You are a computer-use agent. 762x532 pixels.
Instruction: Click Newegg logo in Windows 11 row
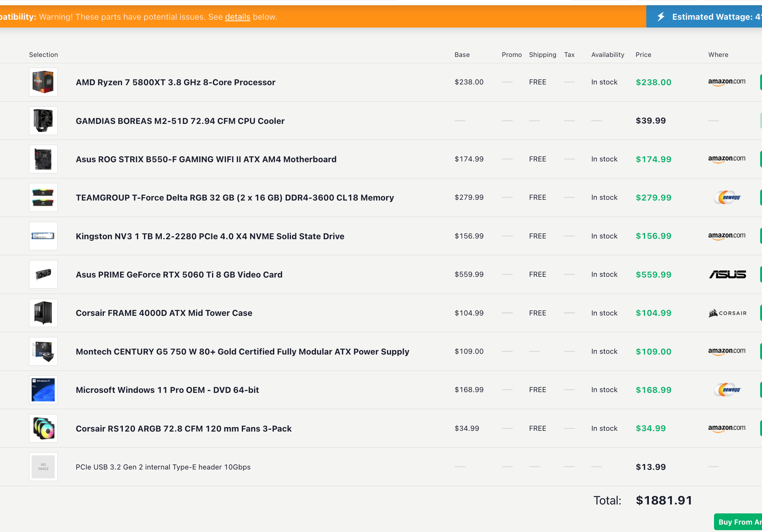[728, 390]
